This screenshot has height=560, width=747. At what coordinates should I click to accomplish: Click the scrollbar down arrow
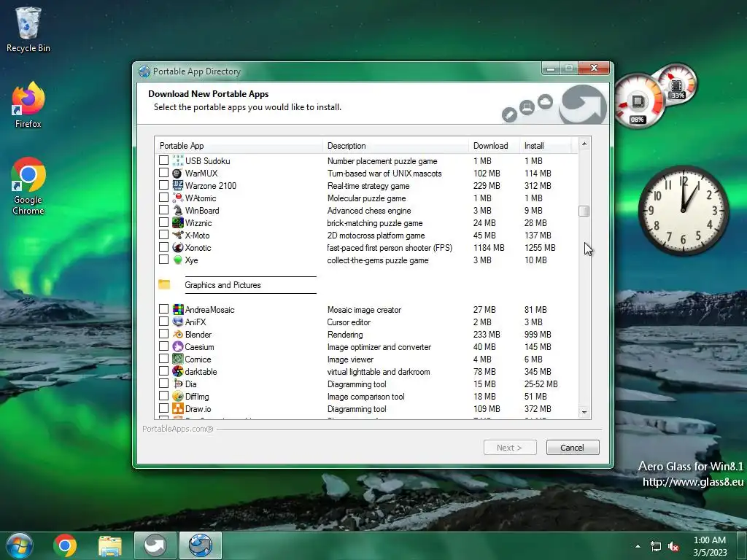tap(584, 413)
